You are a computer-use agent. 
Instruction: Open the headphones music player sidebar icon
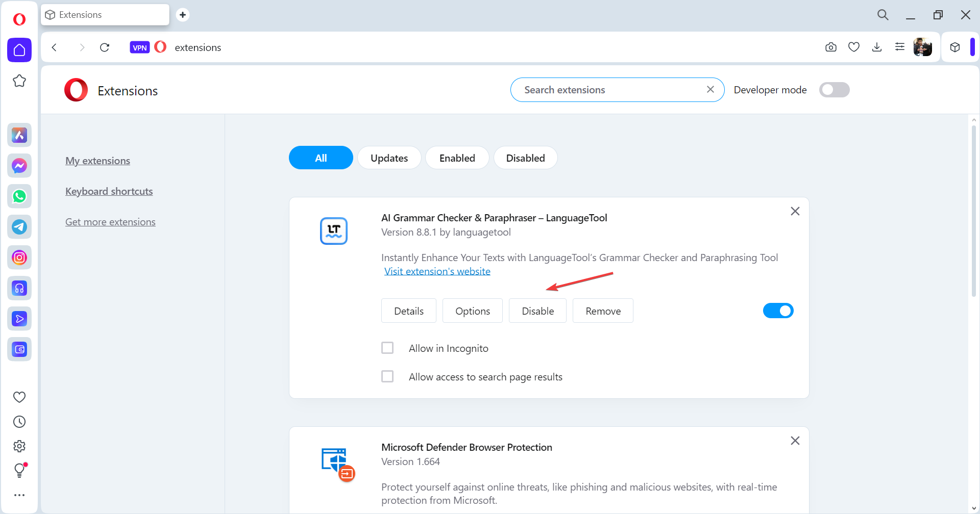[x=19, y=288]
